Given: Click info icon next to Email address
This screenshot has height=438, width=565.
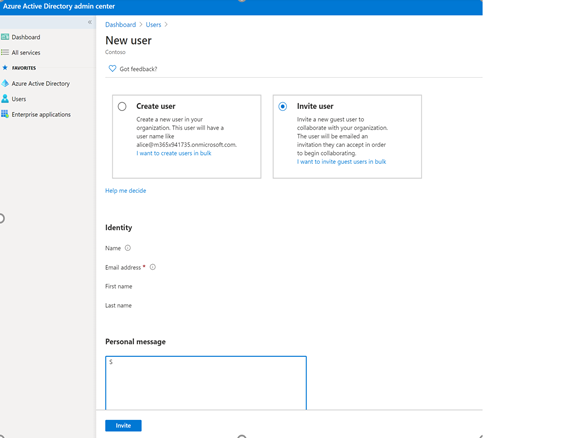Looking at the screenshot, I should click(152, 267).
